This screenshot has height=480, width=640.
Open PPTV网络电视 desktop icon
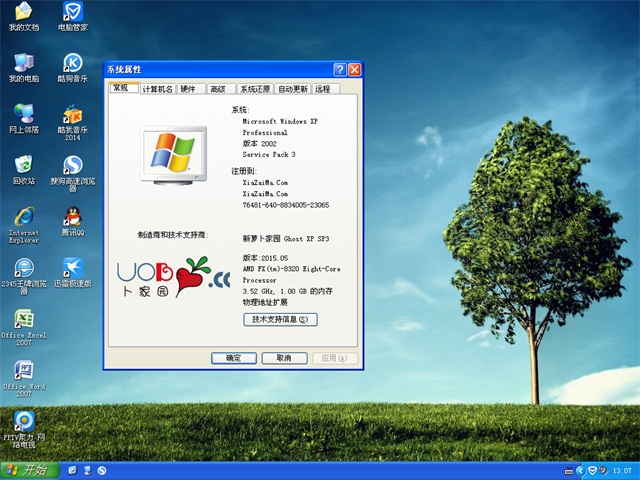pyautogui.click(x=23, y=422)
